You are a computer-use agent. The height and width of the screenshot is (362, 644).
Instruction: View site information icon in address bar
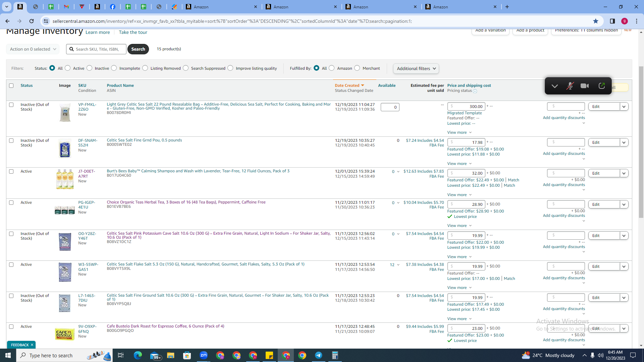(x=46, y=21)
